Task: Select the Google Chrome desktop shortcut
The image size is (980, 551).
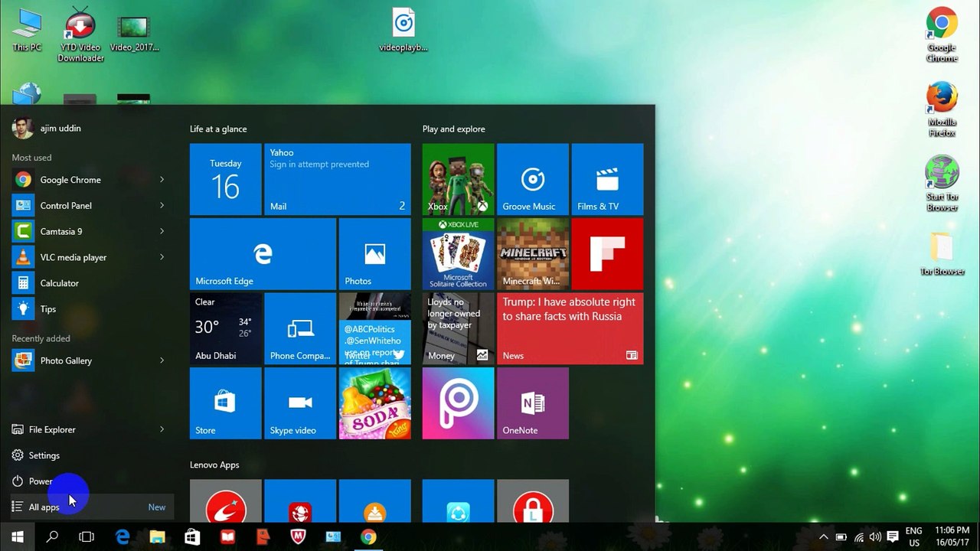Action: click(942, 35)
